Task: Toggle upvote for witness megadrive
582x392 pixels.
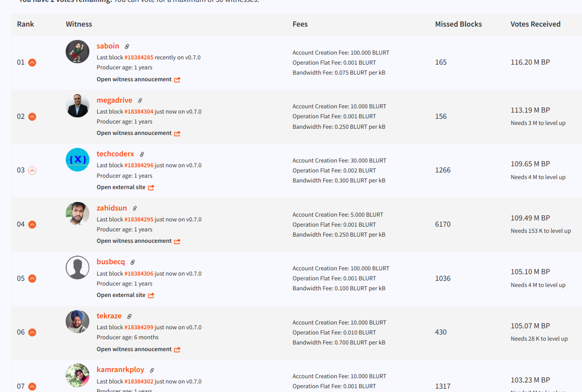Action: (32, 116)
